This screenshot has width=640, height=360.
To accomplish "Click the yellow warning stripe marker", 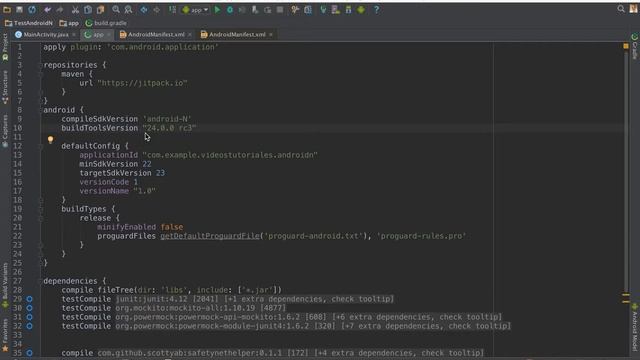I will pos(626,294).
